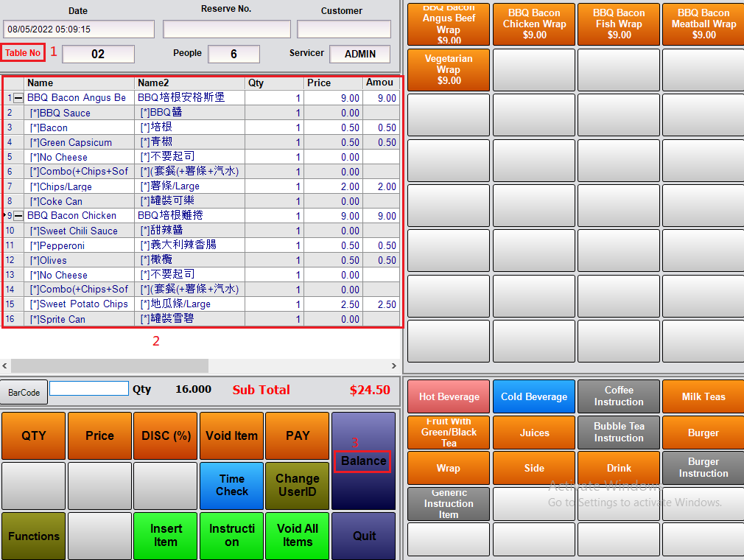The height and width of the screenshot is (560, 744).
Task: Click the Void Item button
Action: click(x=231, y=435)
